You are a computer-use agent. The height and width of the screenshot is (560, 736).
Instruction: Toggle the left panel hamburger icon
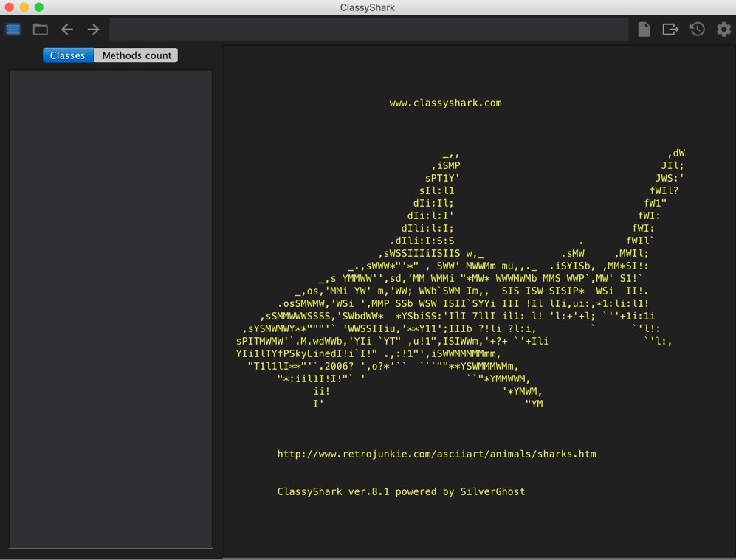tap(13, 30)
